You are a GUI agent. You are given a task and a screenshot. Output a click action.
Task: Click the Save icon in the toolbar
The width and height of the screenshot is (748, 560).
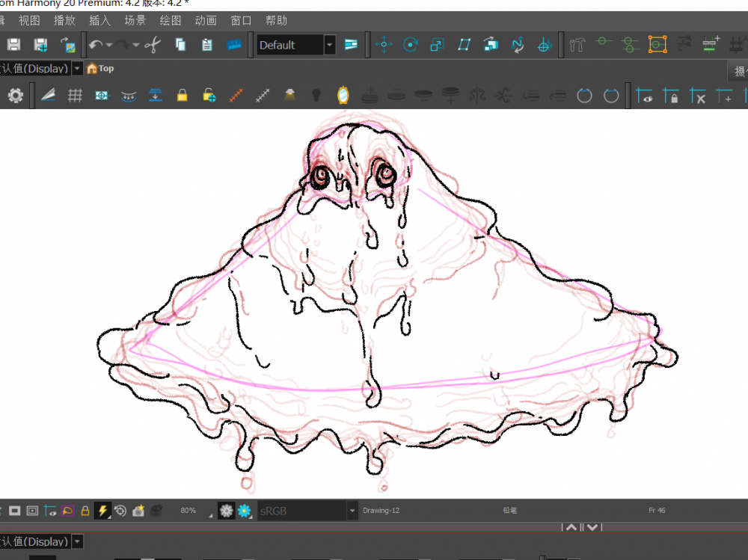point(13,45)
